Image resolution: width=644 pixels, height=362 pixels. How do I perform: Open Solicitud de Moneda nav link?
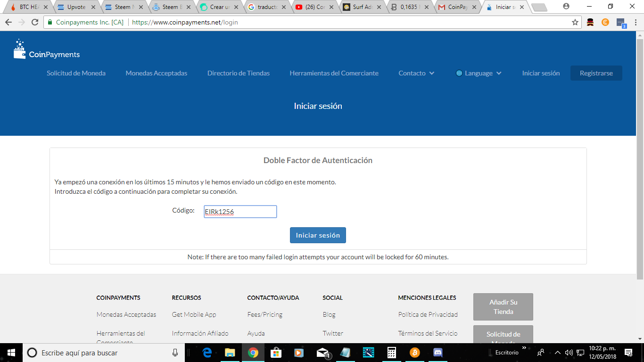coord(76,73)
